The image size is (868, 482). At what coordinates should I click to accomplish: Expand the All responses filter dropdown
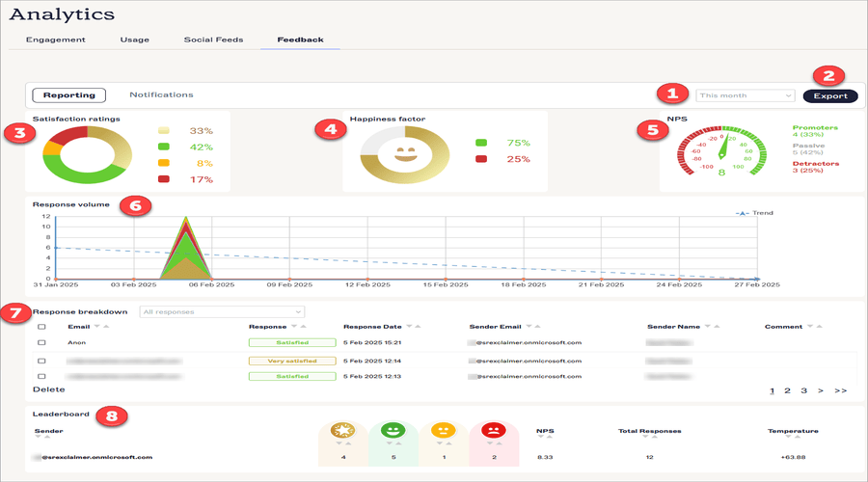[222, 311]
